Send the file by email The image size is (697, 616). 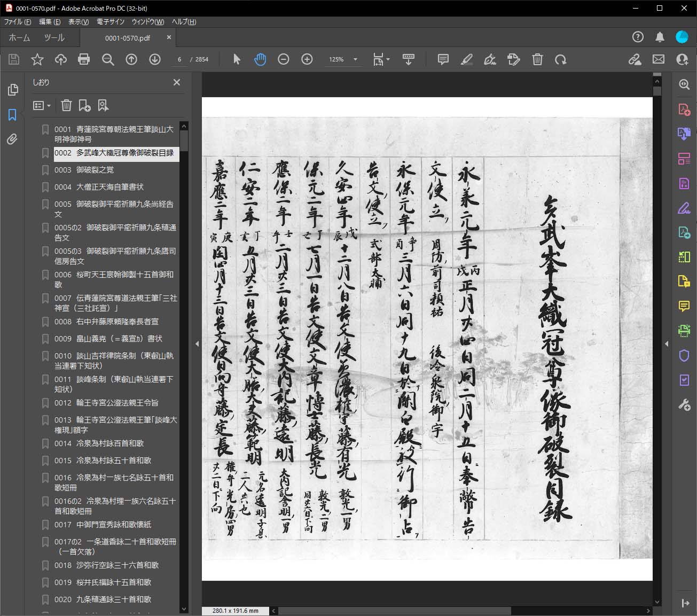point(659,59)
